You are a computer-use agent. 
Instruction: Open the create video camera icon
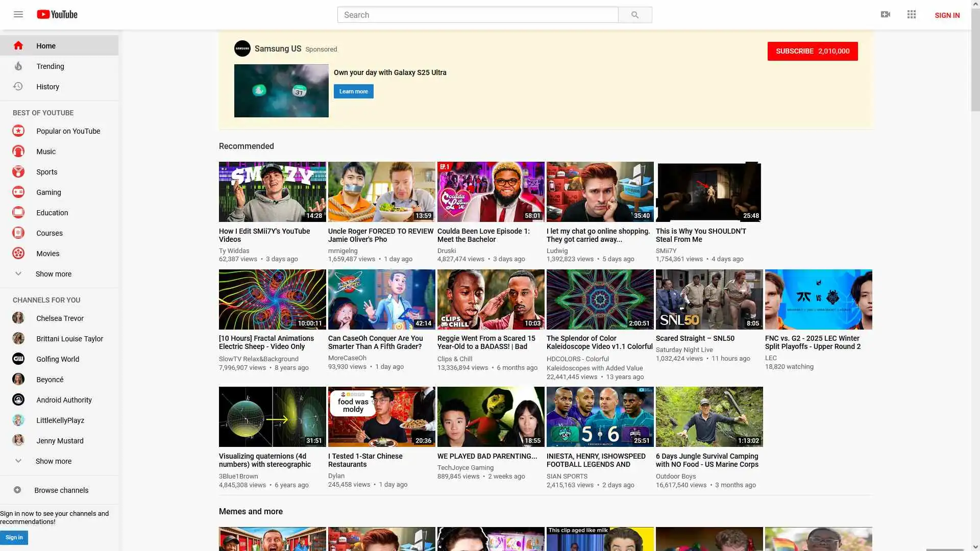pos(886,14)
